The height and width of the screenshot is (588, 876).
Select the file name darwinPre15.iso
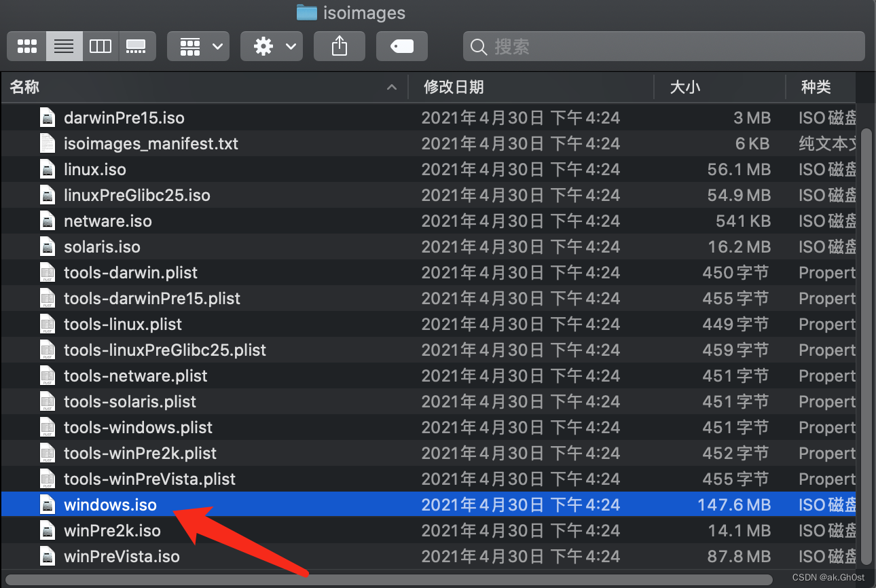coord(124,117)
